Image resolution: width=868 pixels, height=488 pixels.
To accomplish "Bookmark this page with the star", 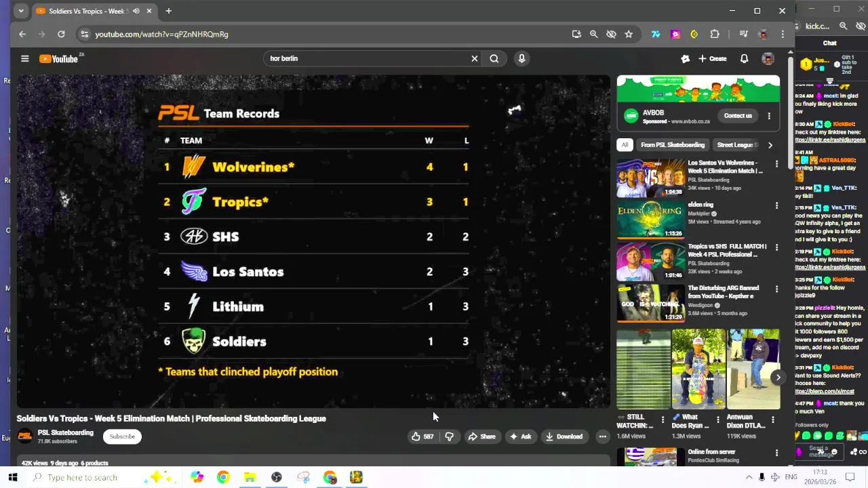I will pyautogui.click(x=629, y=34).
